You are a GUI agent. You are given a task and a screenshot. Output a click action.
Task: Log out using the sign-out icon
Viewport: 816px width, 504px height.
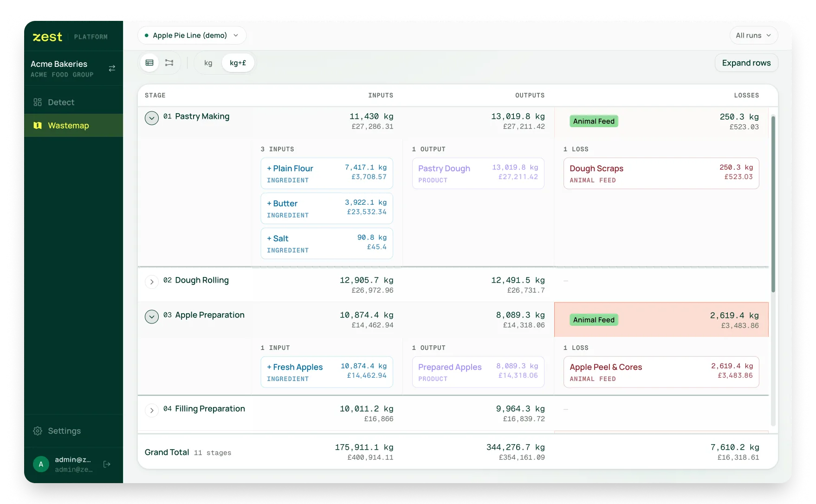click(107, 464)
